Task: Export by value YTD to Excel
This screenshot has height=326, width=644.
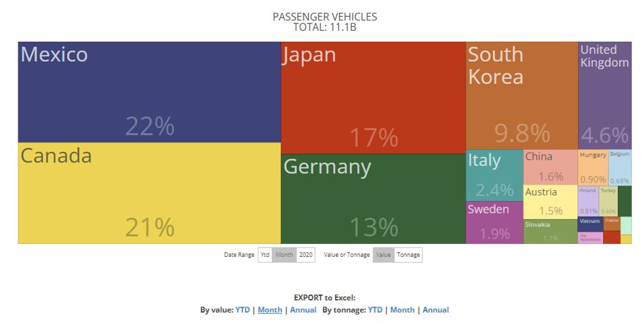Action: click(x=242, y=310)
